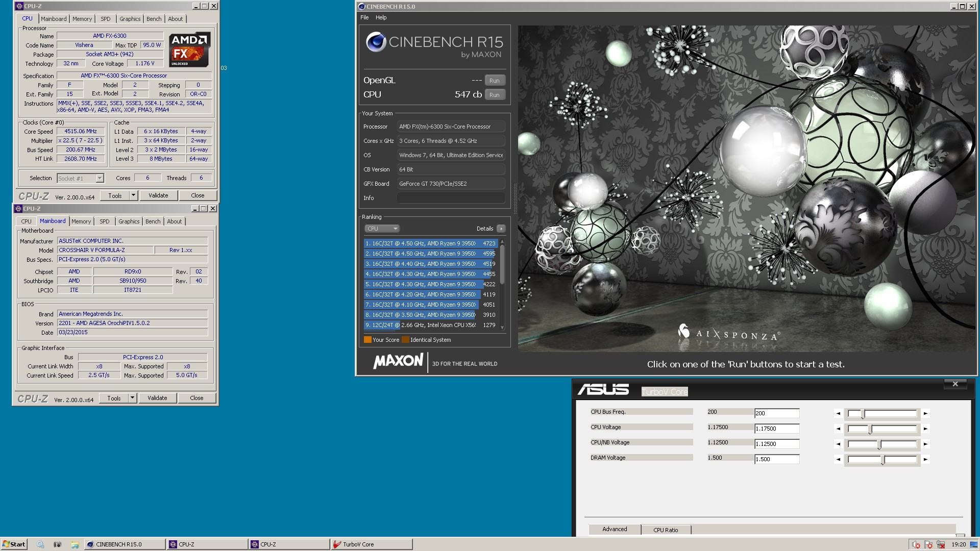980x551 pixels.
Task: Click the CPU Voltage input field
Action: (776, 429)
